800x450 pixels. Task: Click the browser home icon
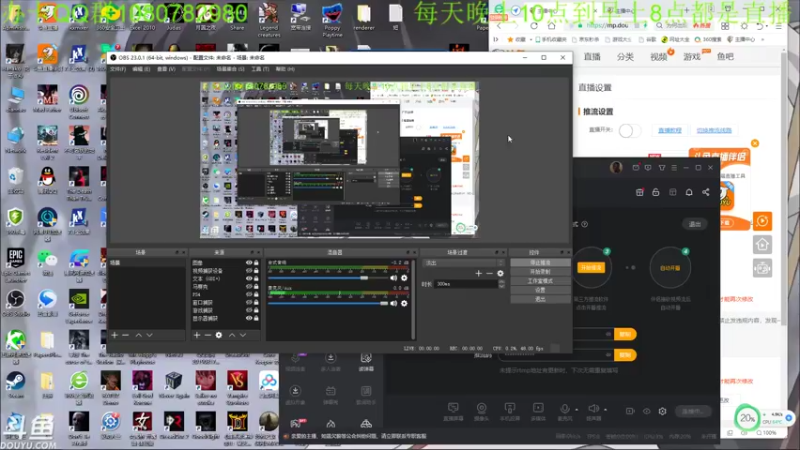click(552, 26)
